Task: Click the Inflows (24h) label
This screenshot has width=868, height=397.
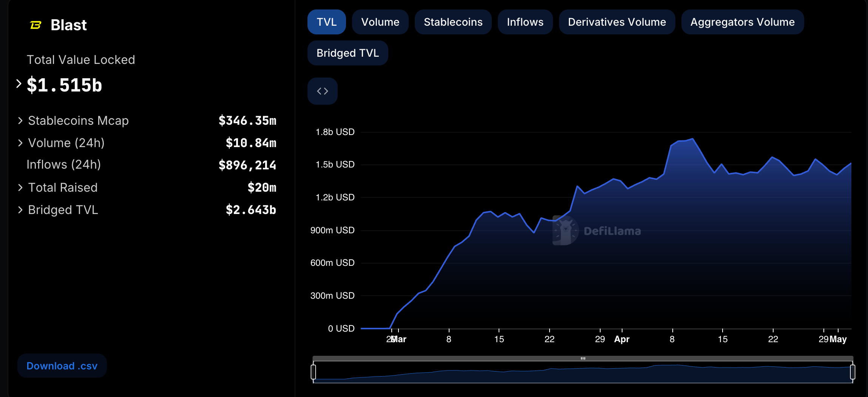Action: 64,164
